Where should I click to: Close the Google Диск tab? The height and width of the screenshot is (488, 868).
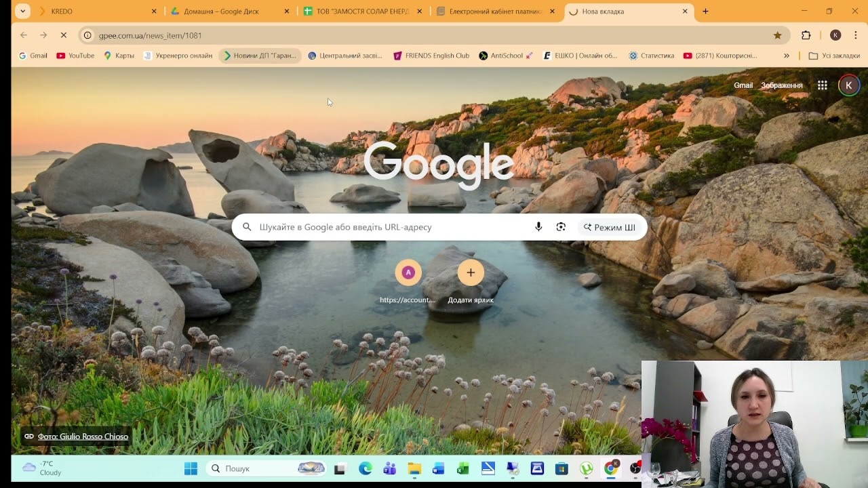[287, 12]
